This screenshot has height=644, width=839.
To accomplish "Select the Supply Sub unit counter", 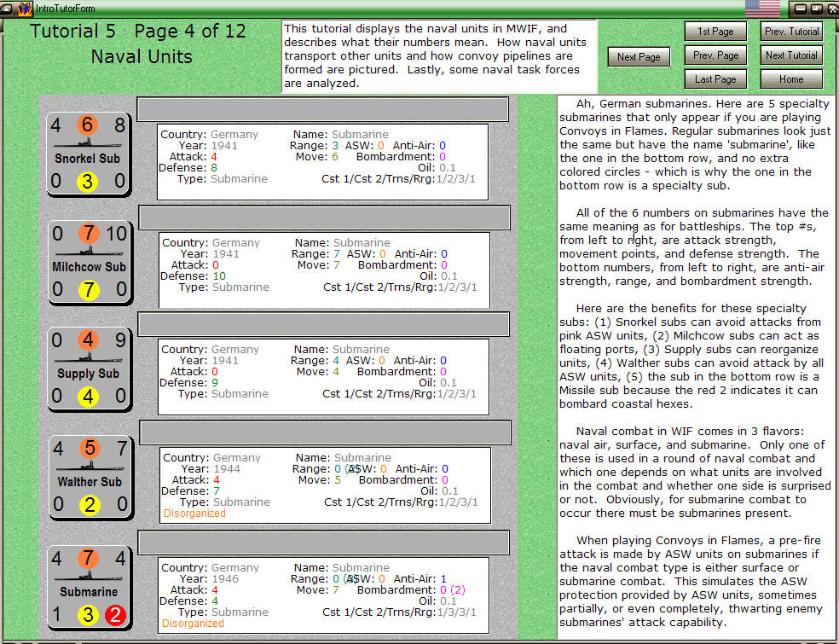I will [88, 369].
